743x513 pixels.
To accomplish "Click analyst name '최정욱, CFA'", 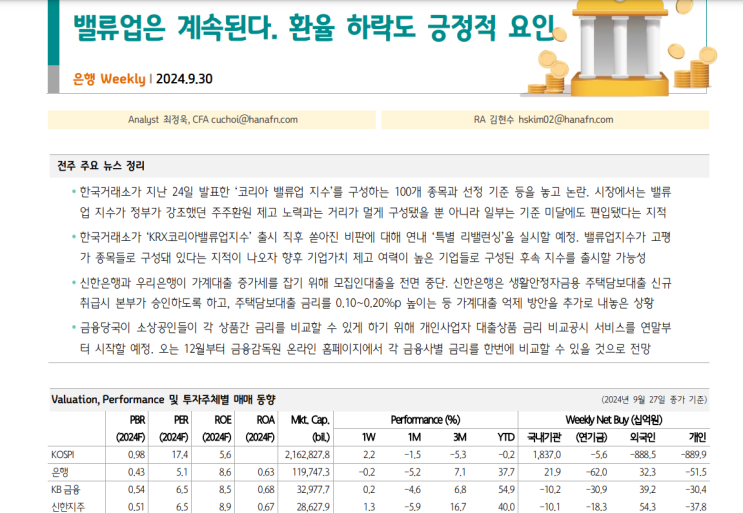I will coord(186,120).
